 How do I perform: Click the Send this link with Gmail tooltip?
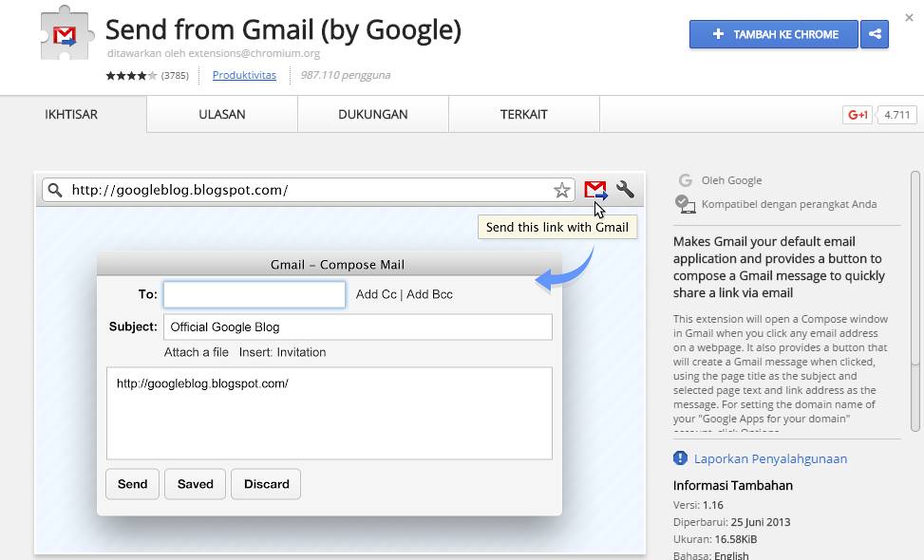click(x=557, y=227)
